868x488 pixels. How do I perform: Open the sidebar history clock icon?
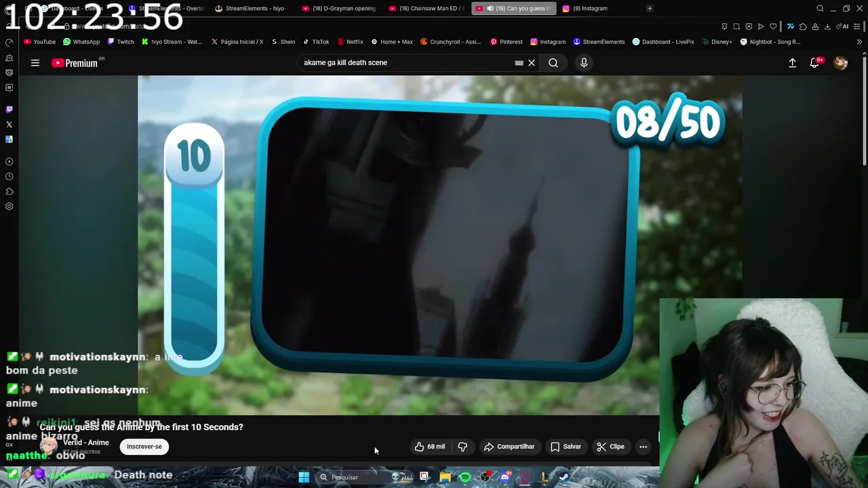(9, 176)
